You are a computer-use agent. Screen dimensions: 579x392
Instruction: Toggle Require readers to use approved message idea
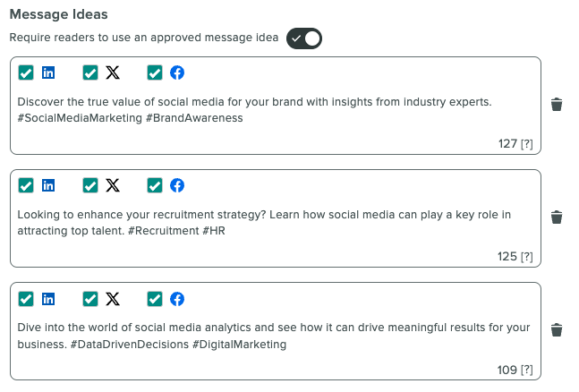304,38
